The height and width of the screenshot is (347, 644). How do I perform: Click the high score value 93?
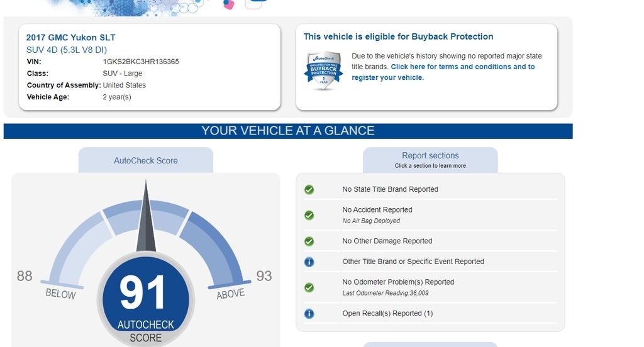[264, 276]
